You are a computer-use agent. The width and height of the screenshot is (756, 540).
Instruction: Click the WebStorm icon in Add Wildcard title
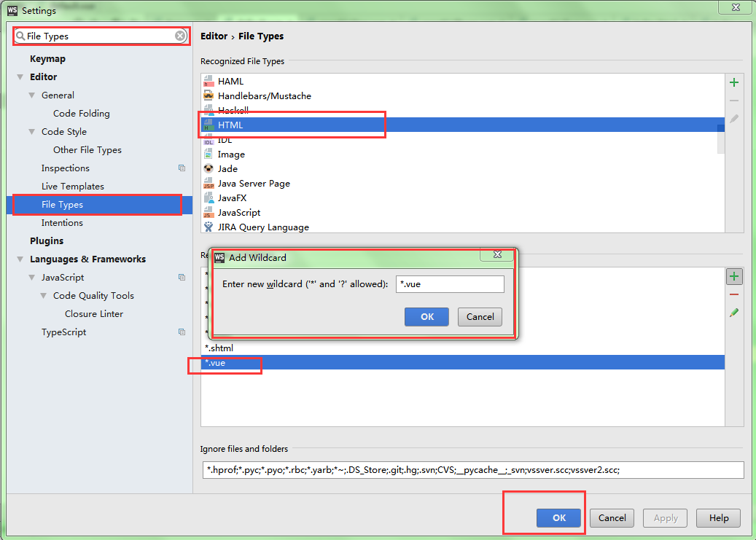(219, 257)
